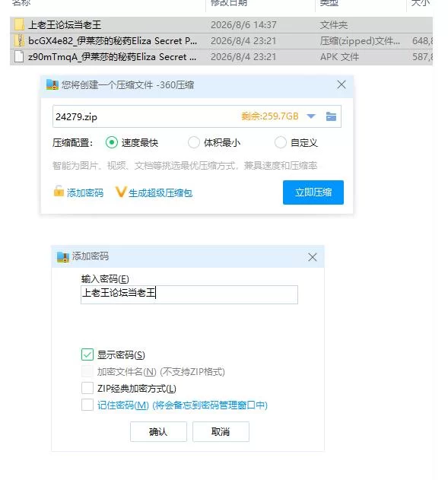Click the blank file icon of z90mTmqA APK
The height and width of the screenshot is (480, 448).
click(x=19, y=56)
